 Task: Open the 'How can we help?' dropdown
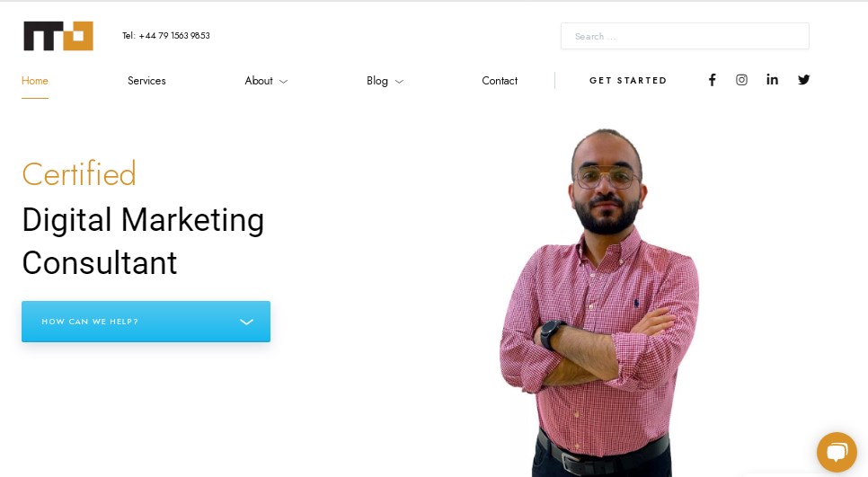146,322
